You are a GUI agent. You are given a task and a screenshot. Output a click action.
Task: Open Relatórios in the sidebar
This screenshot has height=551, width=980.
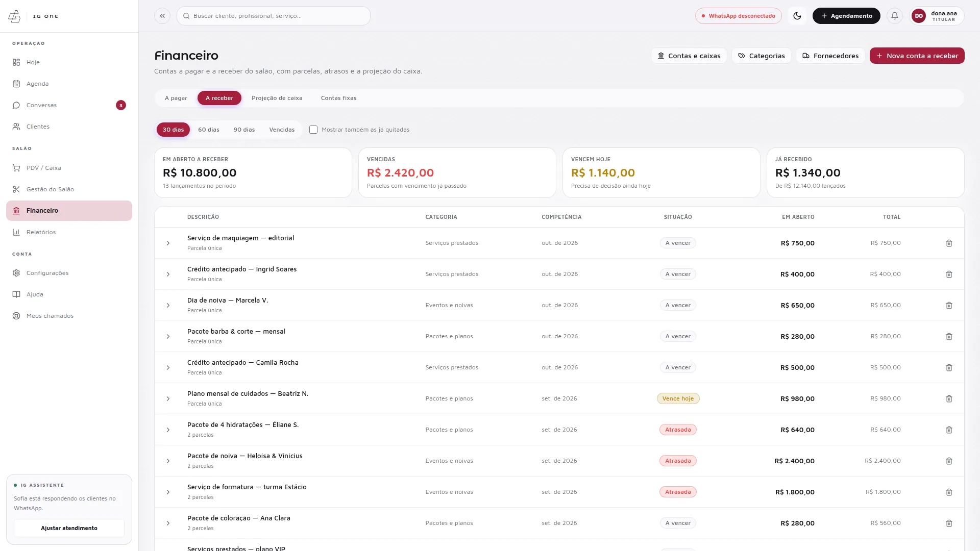pos(69,232)
